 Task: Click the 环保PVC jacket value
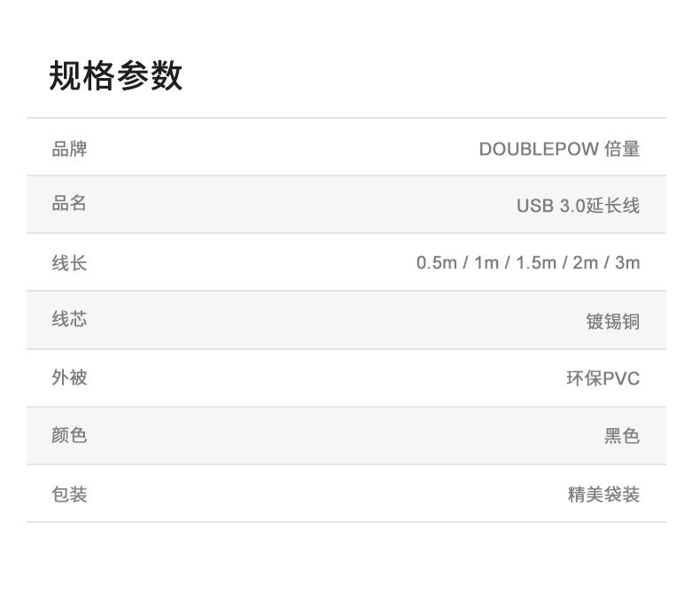click(x=603, y=378)
